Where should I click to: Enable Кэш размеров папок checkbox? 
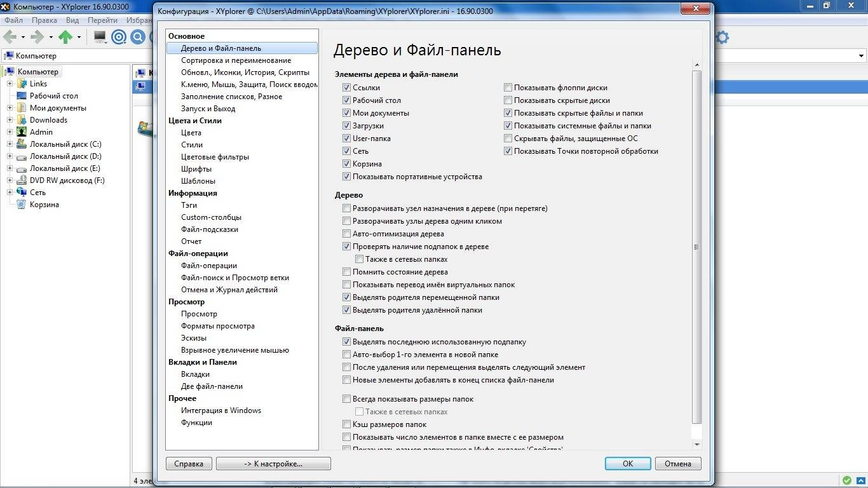click(x=346, y=424)
